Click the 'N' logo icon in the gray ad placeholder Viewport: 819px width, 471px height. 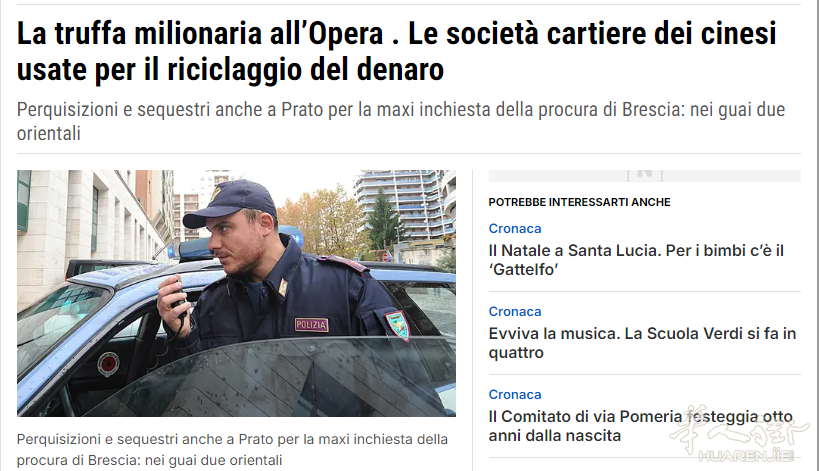click(645, 175)
